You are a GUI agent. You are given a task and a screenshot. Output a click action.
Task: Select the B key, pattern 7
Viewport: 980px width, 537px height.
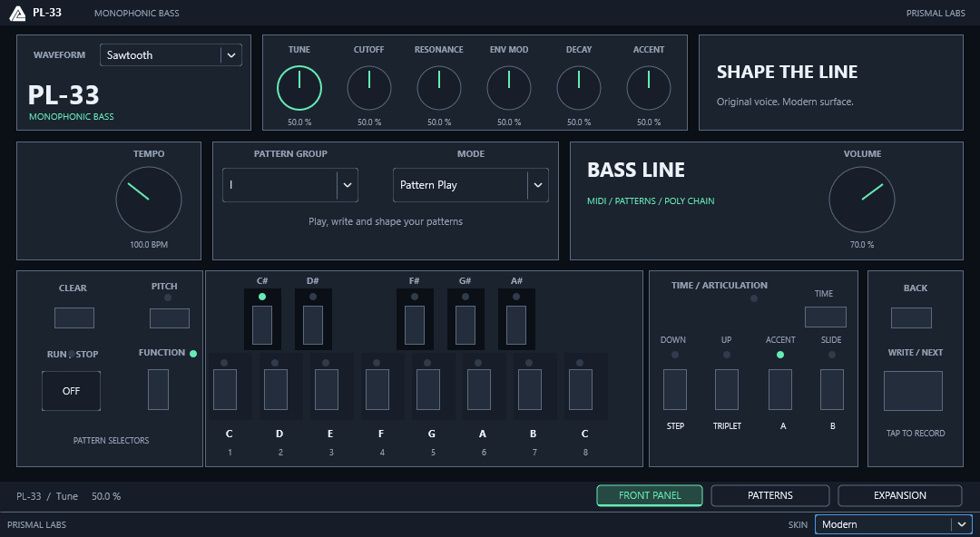(x=530, y=389)
